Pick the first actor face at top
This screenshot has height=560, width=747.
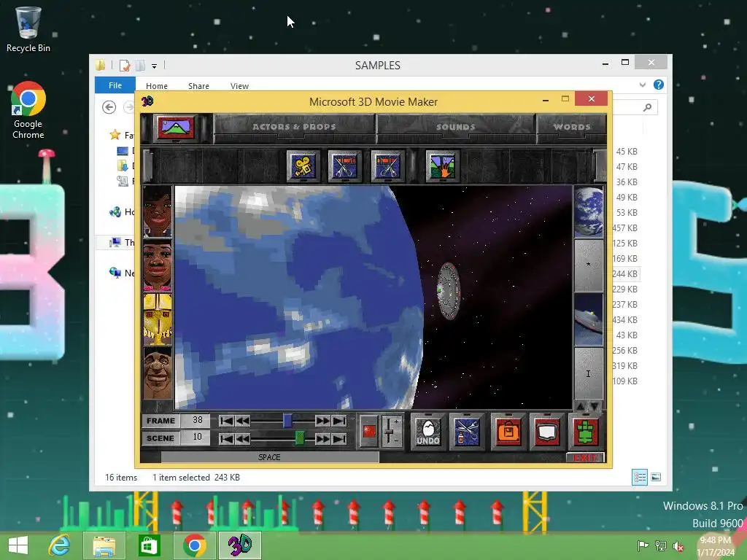[158, 211]
